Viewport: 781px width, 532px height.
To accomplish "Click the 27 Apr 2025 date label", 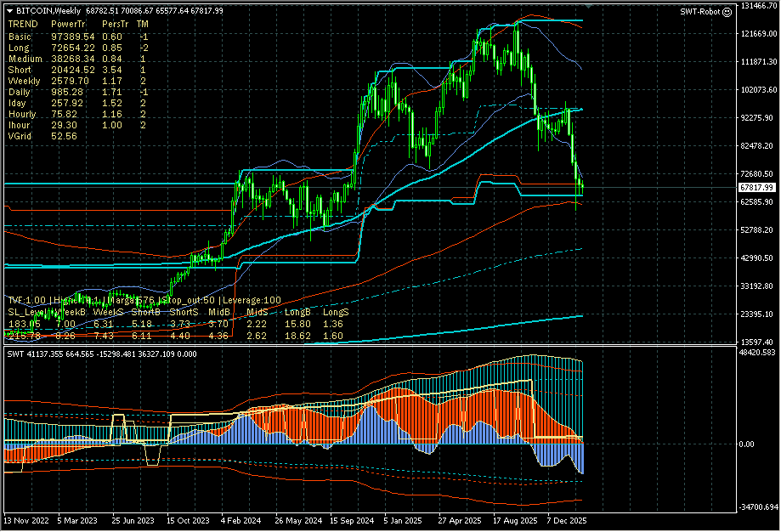I will tap(460, 521).
